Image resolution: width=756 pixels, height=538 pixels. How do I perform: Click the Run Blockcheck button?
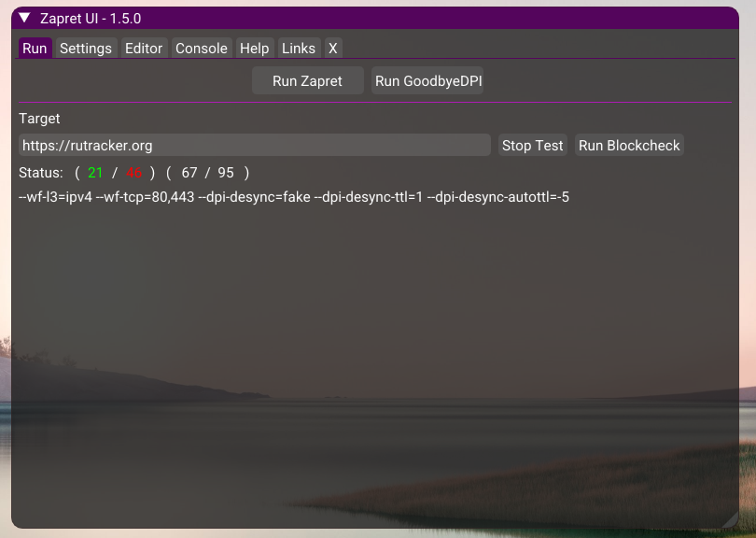click(x=629, y=145)
